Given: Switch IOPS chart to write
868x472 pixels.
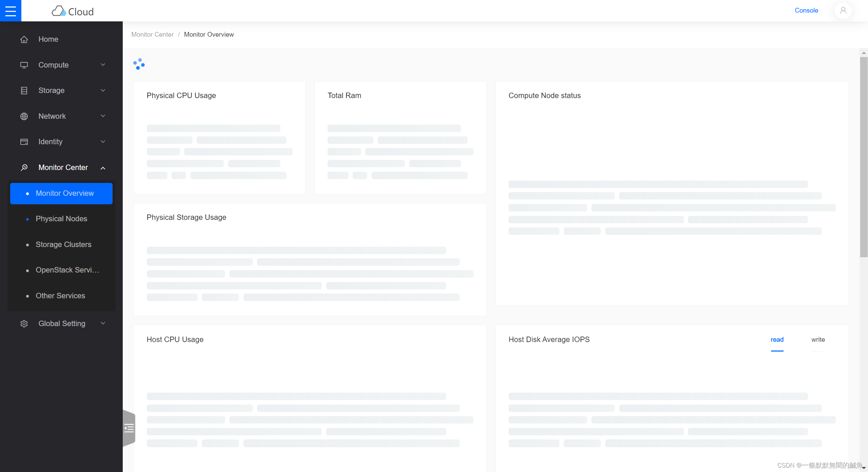Looking at the screenshot, I should [x=818, y=340].
